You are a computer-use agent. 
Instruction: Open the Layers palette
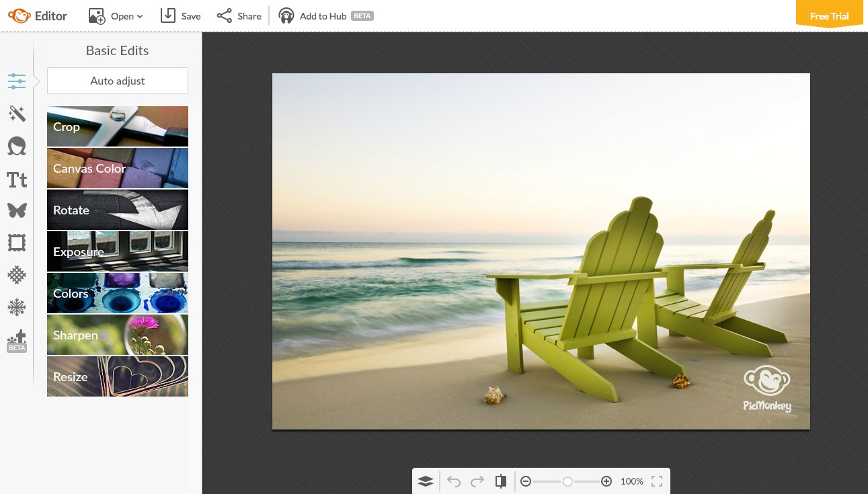pos(426,481)
